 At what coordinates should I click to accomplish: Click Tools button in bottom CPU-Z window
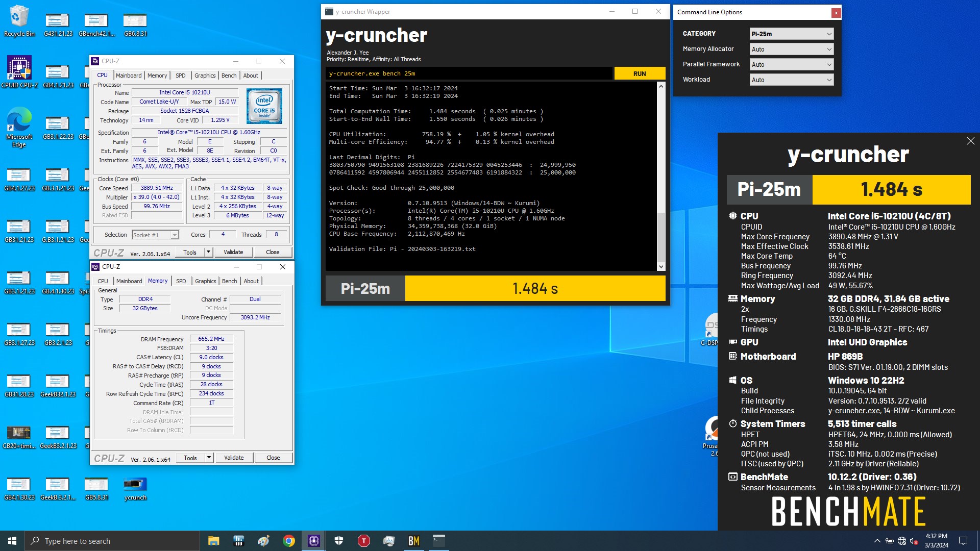point(190,458)
